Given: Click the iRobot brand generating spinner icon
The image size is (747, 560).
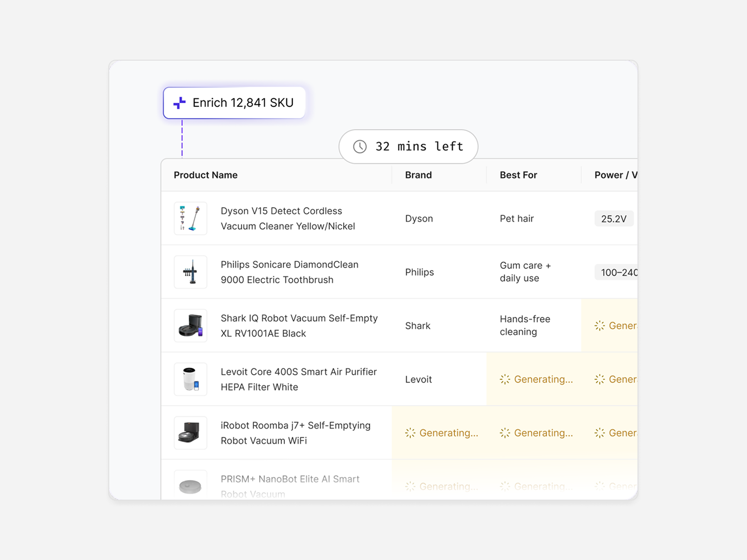Looking at the screenshot, I should pyautogui.click(x=410, y=433).
